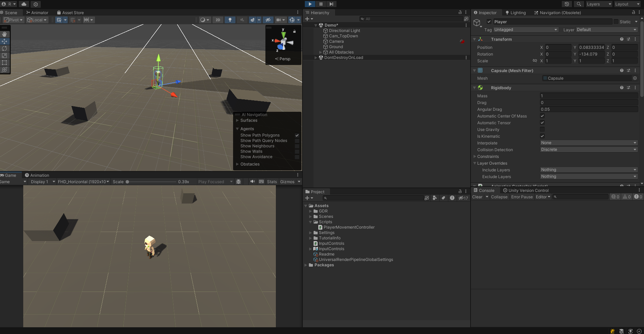Expand the Surfaces section in AI Navigation
Image resolution: width=644 pixels, height=334 pixels.
[x=237, y=121]
